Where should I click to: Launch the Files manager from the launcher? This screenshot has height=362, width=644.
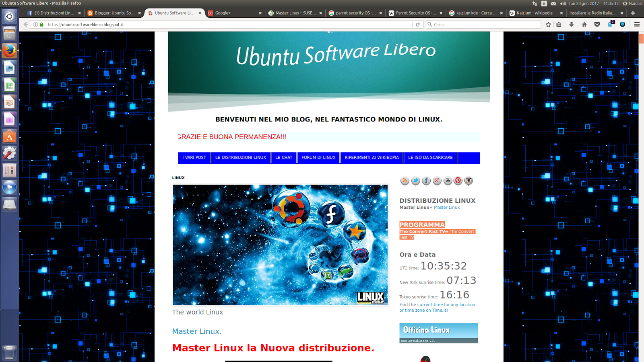(9, 34)
